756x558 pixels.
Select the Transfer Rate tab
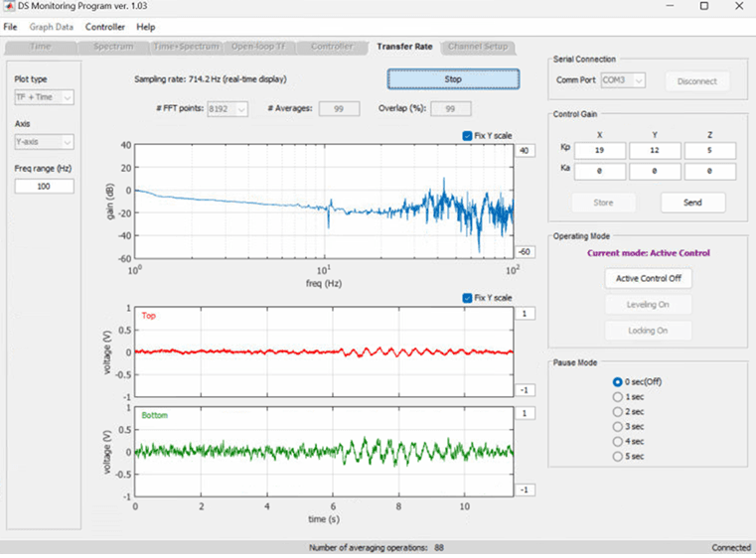click(404, 47)
